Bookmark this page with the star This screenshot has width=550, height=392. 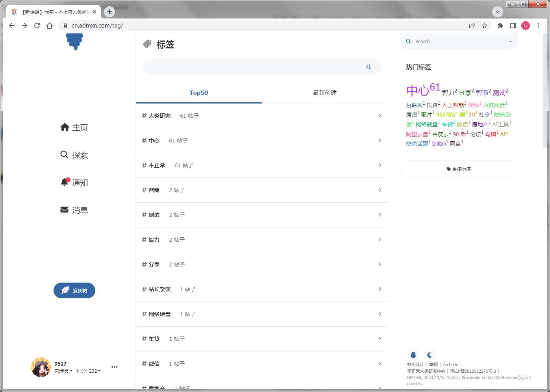485,26
